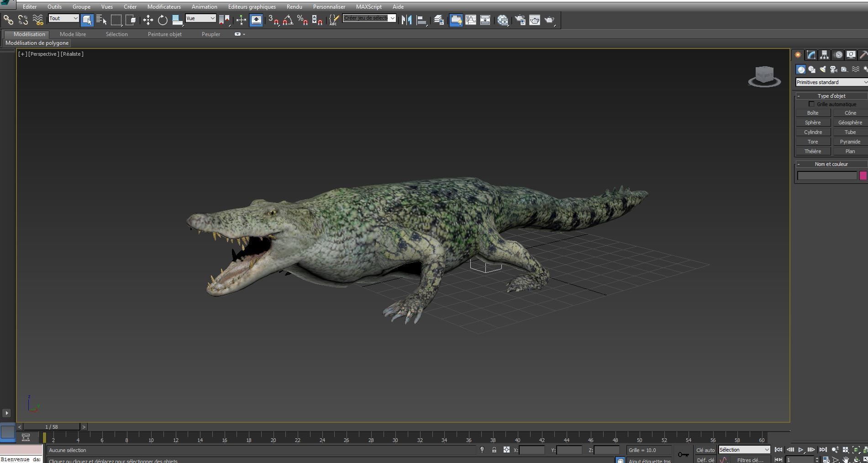Open the magenta object color swatch
Image resolution: width=868 pixels, height=463 pixels.
[x=863, y=176]
